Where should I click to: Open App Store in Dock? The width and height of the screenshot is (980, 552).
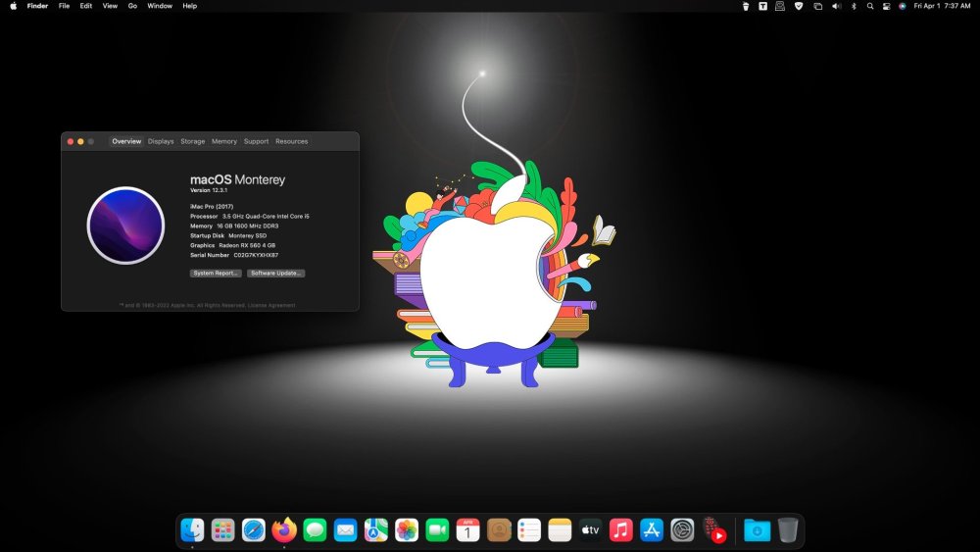point(652,530)
